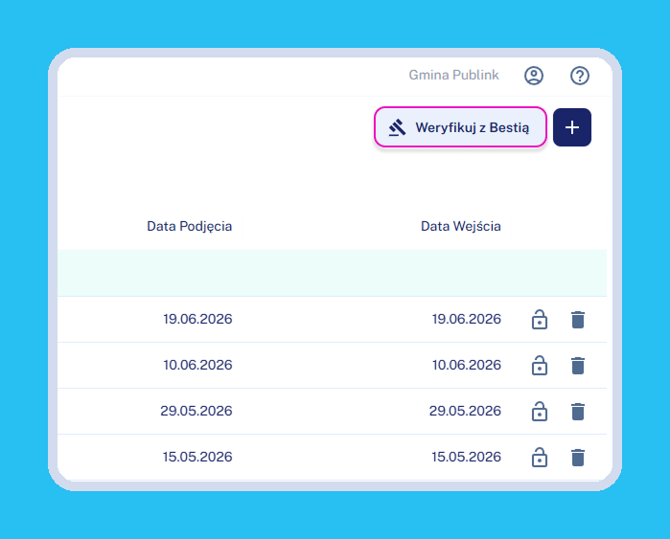Click the Weryfikuj z Bestią button
Viewport: 670px width, 539px height.
460,127
